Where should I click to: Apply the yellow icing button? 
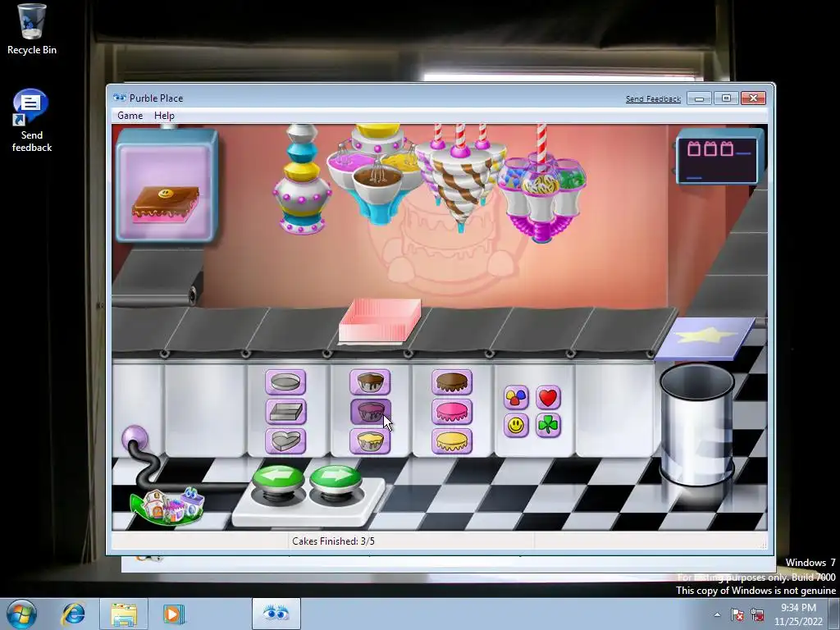452,441
